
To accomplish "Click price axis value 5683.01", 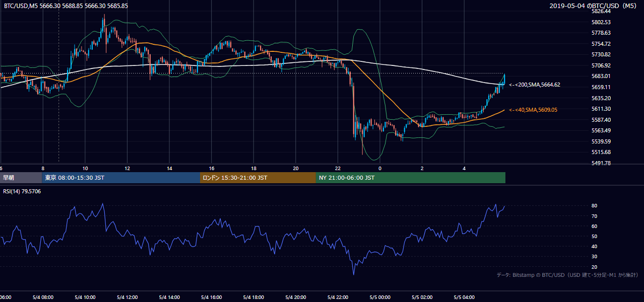I will 601,76.
